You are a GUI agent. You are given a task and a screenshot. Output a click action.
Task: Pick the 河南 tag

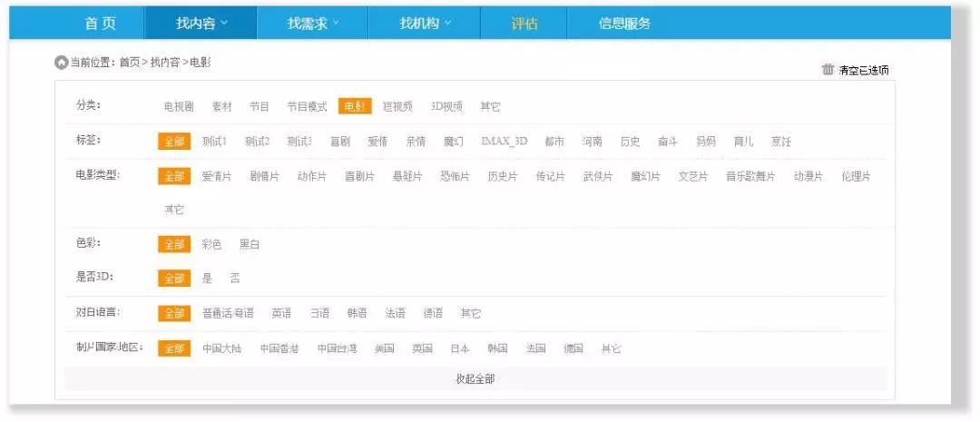[x=592, y=142]
